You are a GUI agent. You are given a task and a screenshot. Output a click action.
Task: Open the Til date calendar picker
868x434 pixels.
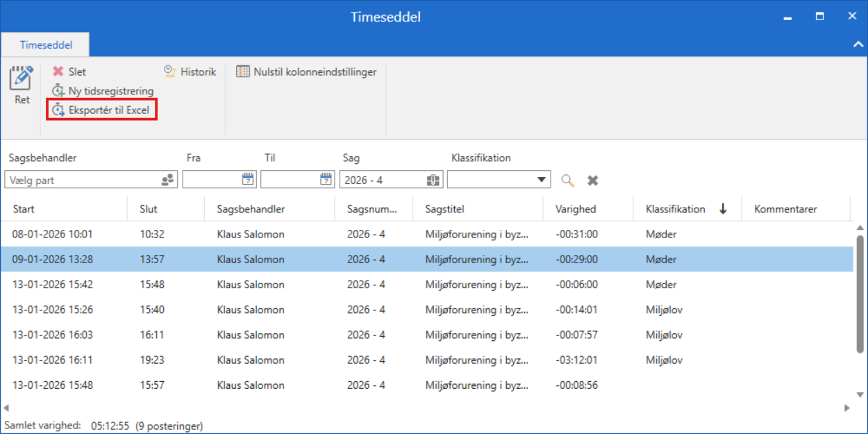pos(325,179)
